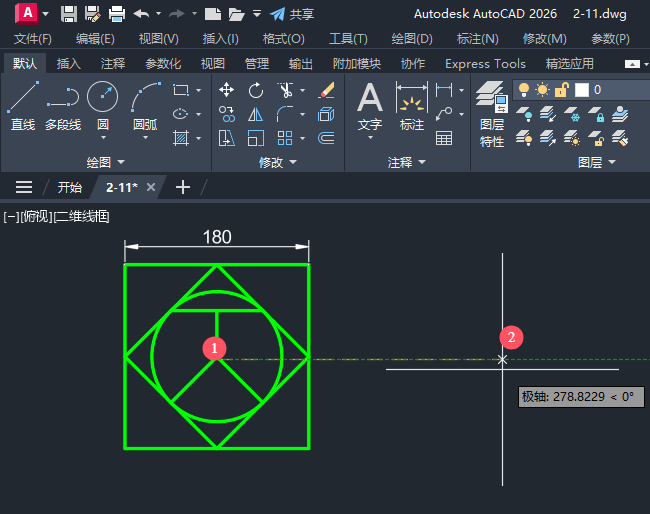This screenshot has width=650, height=514.
Task: Select the Line (直线) tool
Action: coord(23,106)
